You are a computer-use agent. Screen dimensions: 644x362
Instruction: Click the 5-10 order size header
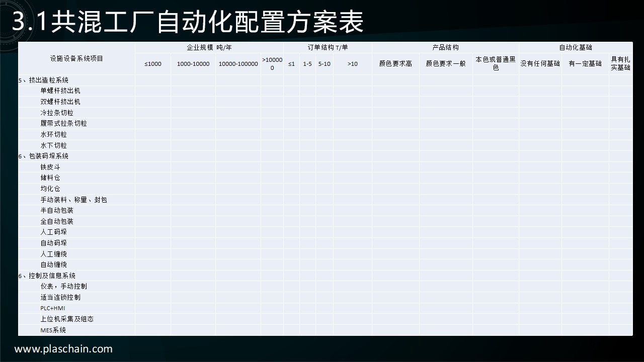point(324,64)
